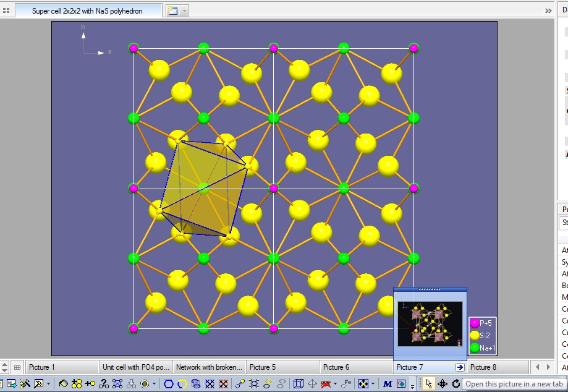The image size is (568, 392).
Task: Open the 'Unit cell with PO4 po...' picture tab
Action: [136, 367]
